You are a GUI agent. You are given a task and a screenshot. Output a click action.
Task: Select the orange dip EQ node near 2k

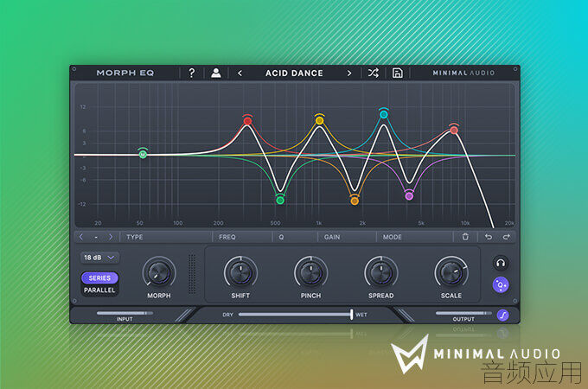[x=355, y=201]
